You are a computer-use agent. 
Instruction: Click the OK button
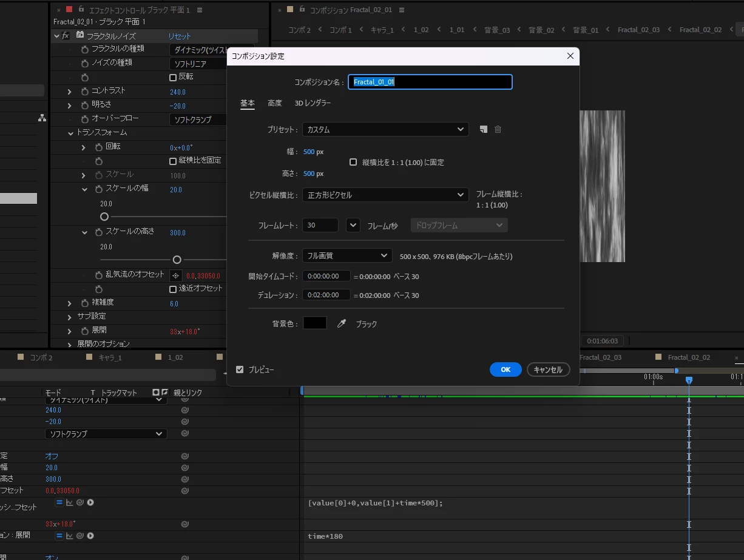506,369
